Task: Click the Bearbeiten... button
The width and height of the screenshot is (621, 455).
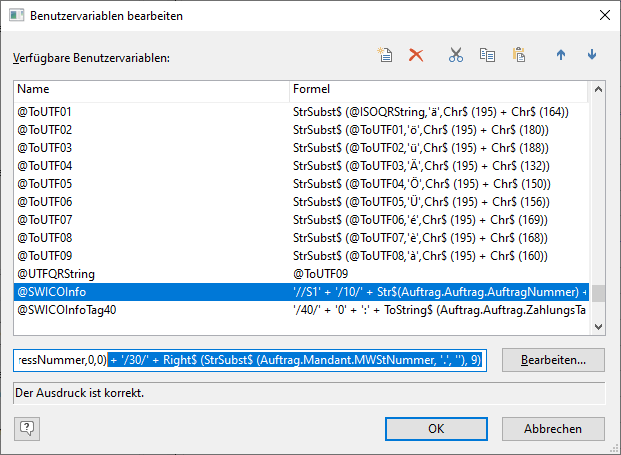Action: pyautogui.click(x=553, y=360)
